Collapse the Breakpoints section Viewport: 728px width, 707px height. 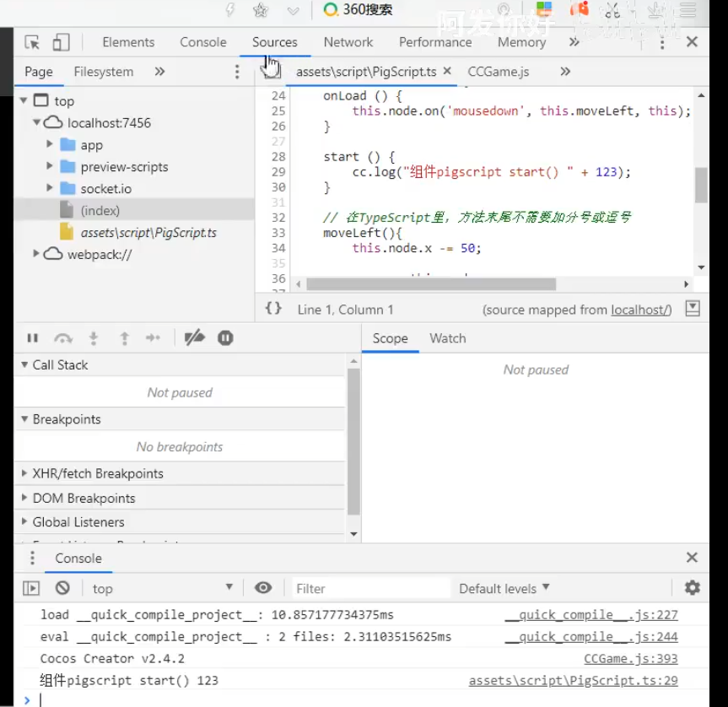(x=24, y=419)
